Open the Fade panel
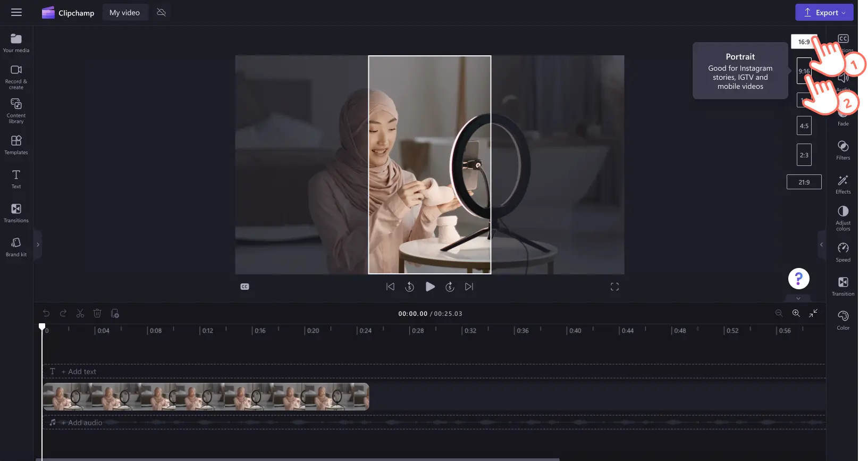This screenshot has height=461, width=868. pyautogui.click(x=844, y=118)
